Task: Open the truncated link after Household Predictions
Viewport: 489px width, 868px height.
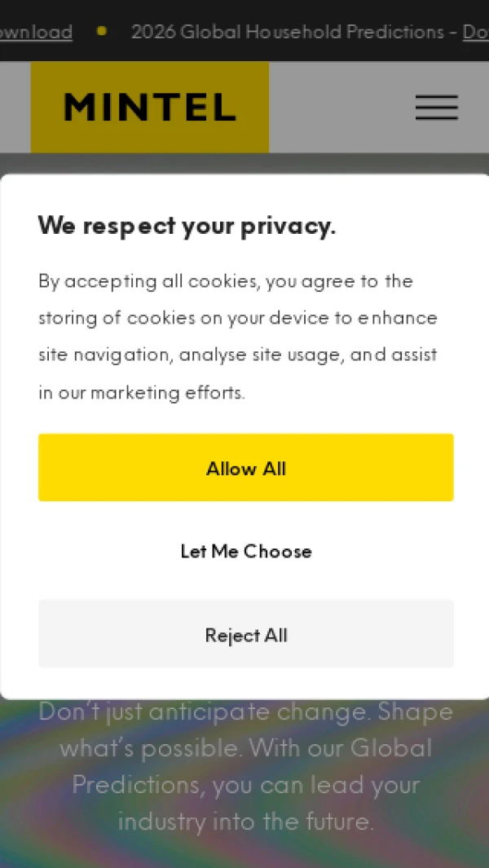Action: [x=475, y=32]
